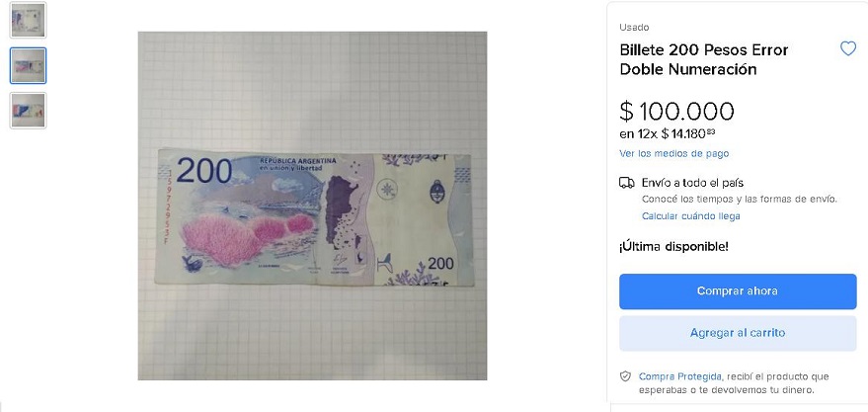Click the Envío a todo el país text
Image resolution: width=868 pixels, height=412 pixels.
tap(692, 183)
